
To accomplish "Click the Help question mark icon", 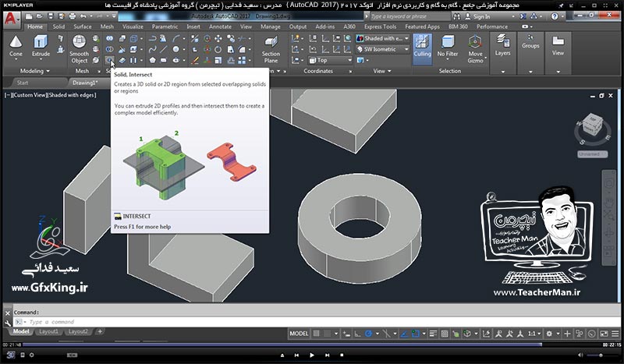I will [x=555, y=16].
